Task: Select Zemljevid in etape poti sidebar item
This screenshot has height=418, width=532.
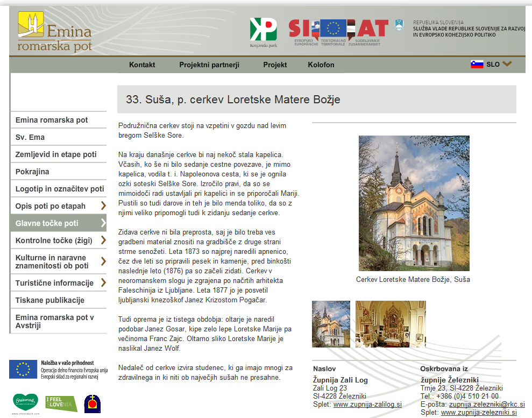Action: coord(56,154)
